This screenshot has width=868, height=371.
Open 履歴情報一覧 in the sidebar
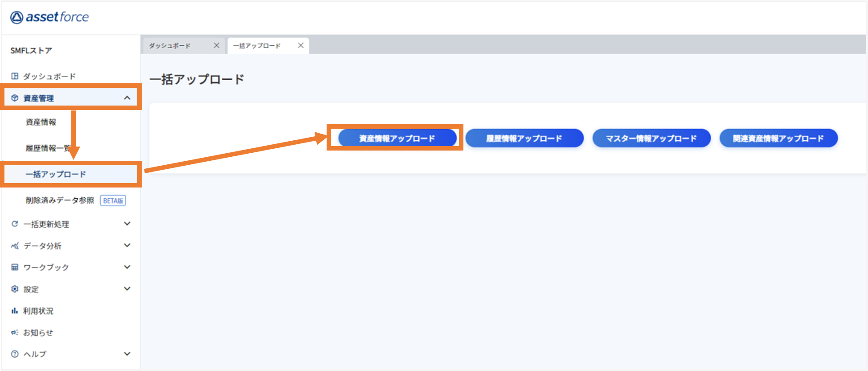click(48, 148)
